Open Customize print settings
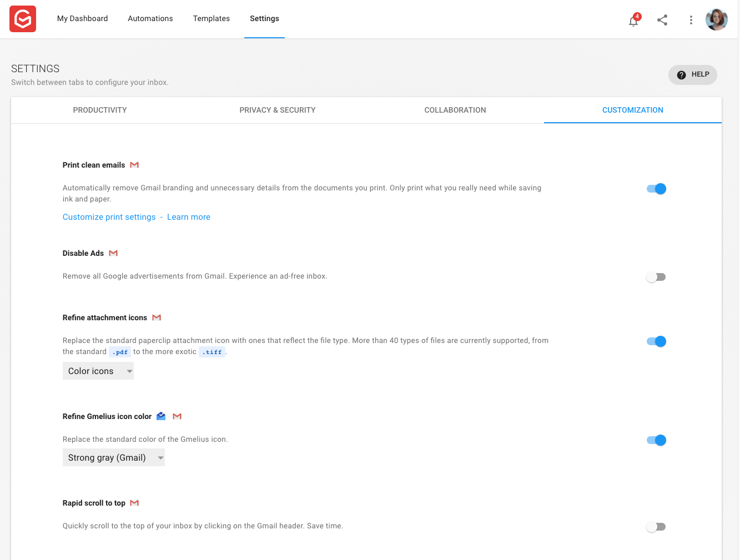 (x=109, y=216)
